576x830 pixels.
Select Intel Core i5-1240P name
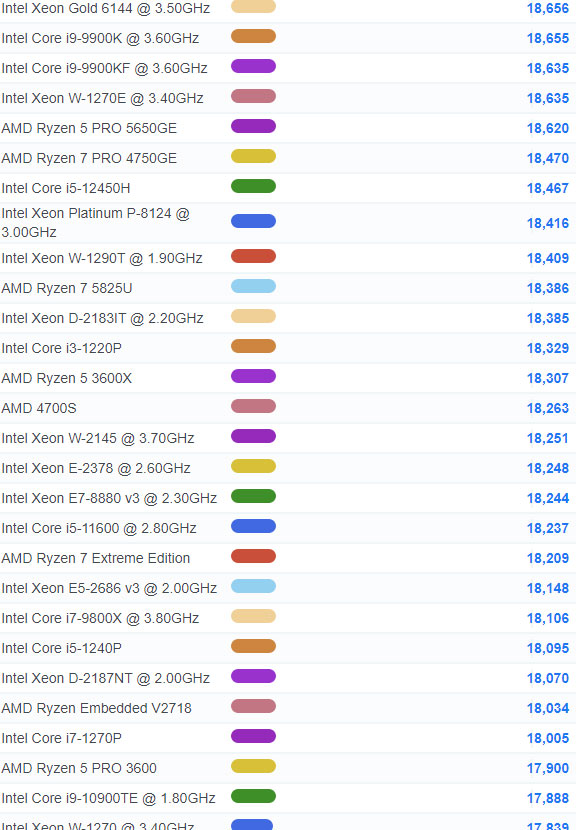pos(61,648)
